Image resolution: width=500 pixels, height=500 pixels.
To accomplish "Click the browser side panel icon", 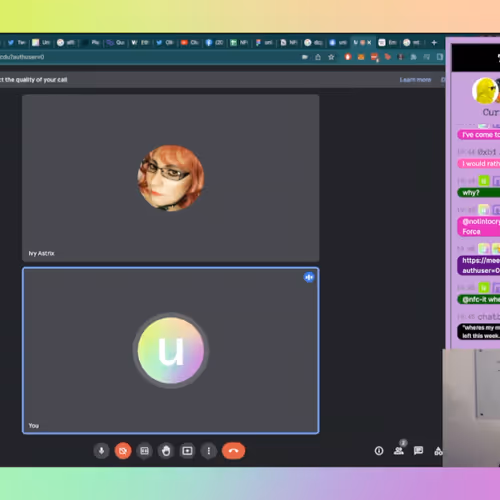I will [440, 57].
